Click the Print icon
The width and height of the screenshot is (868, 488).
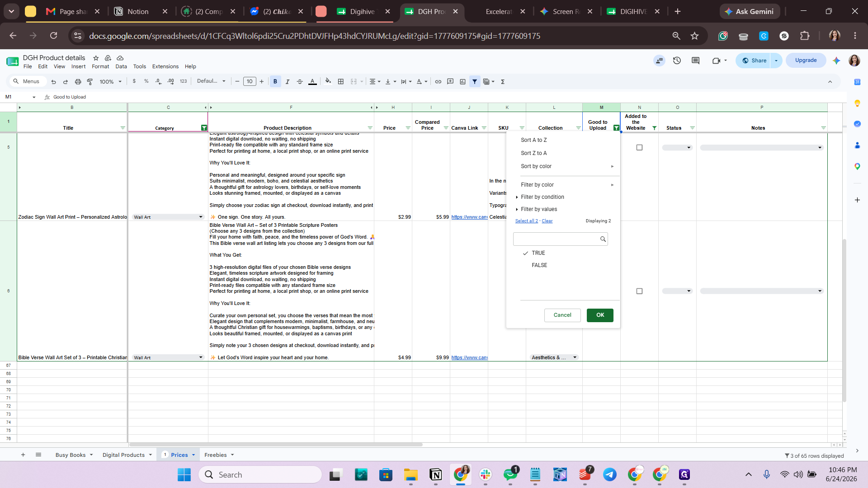pos(78,82)
